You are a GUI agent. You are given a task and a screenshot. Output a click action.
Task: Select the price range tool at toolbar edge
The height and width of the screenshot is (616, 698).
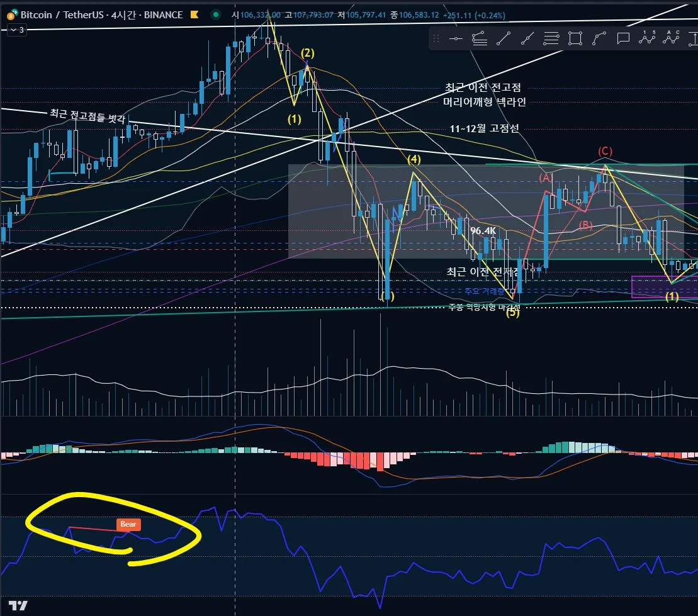click(x=693, y=39)
